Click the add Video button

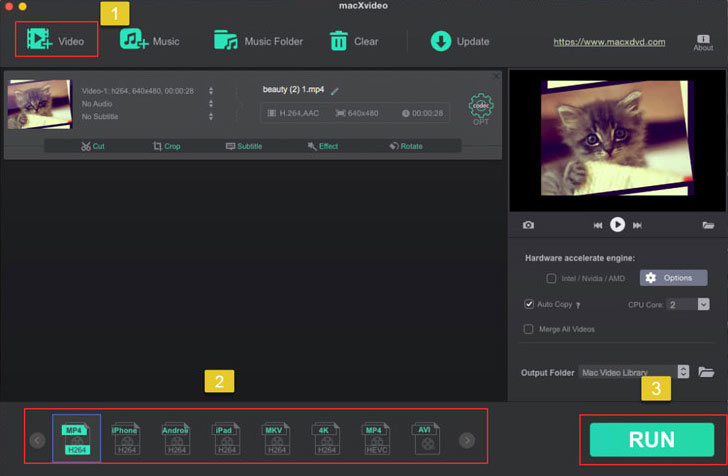point(56,40)
